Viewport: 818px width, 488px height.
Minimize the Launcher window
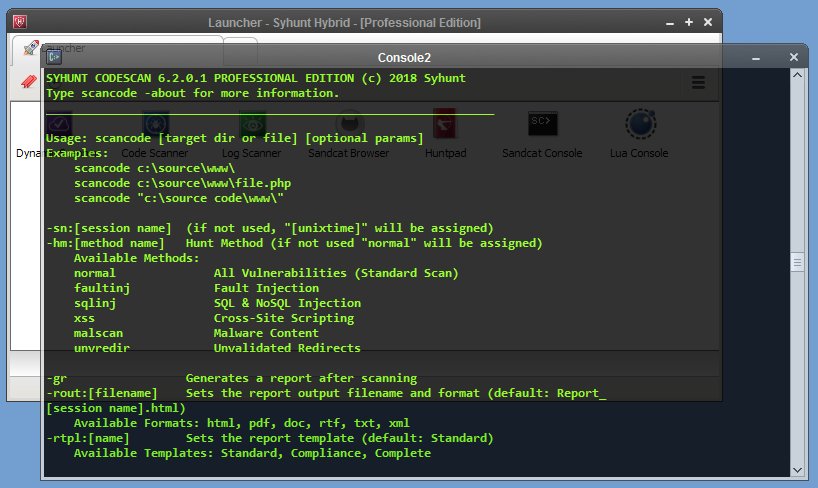pos(670,23)
